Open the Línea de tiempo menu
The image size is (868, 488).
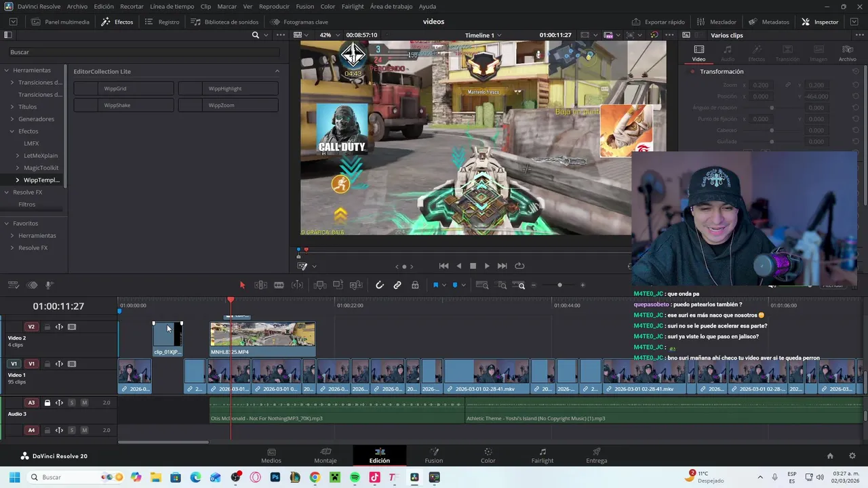pyautogui.click(x=172, y=6)
